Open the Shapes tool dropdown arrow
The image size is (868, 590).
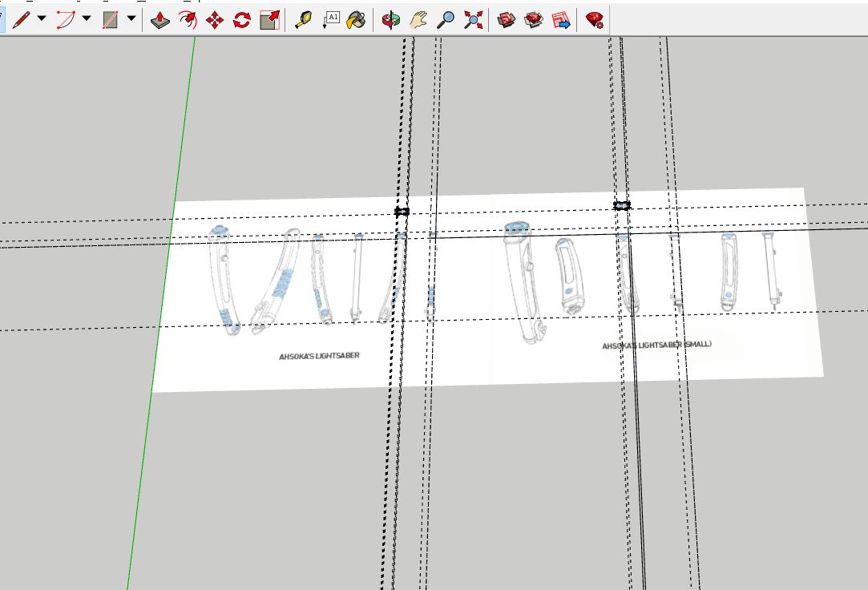point(131,18)
